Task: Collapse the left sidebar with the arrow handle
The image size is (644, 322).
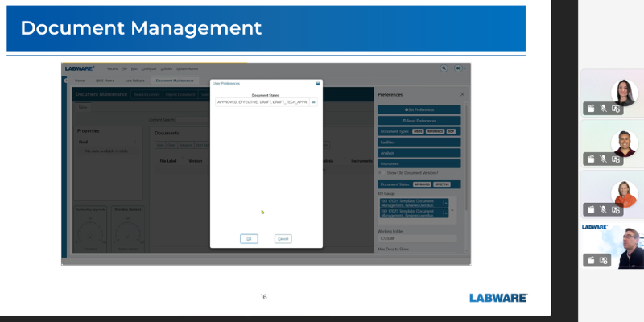Action: [66, 81]
